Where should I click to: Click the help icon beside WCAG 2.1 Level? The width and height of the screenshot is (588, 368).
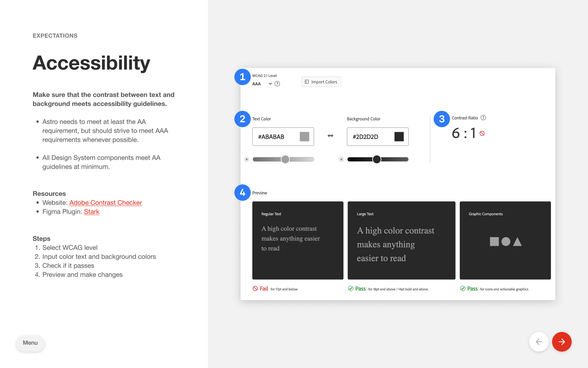pos(277,84)
